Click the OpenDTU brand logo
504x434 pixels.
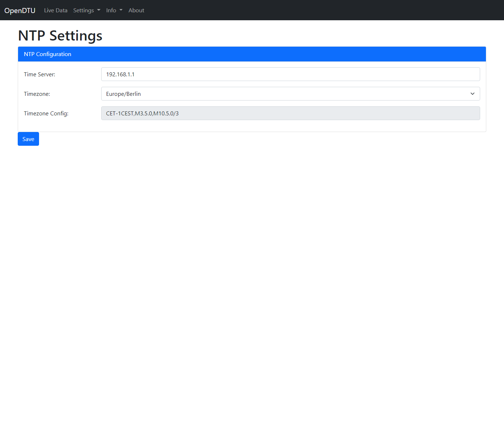[20, 10]
